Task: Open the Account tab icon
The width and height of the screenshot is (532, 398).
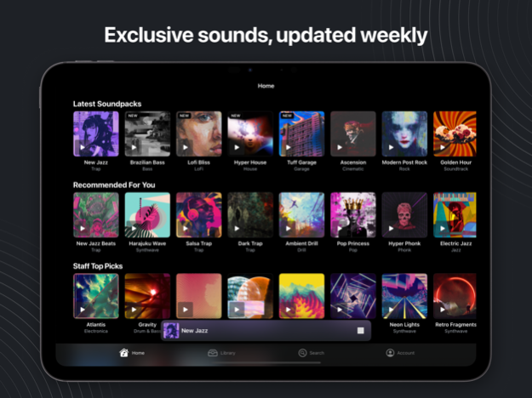Action: tap(391, 352)
